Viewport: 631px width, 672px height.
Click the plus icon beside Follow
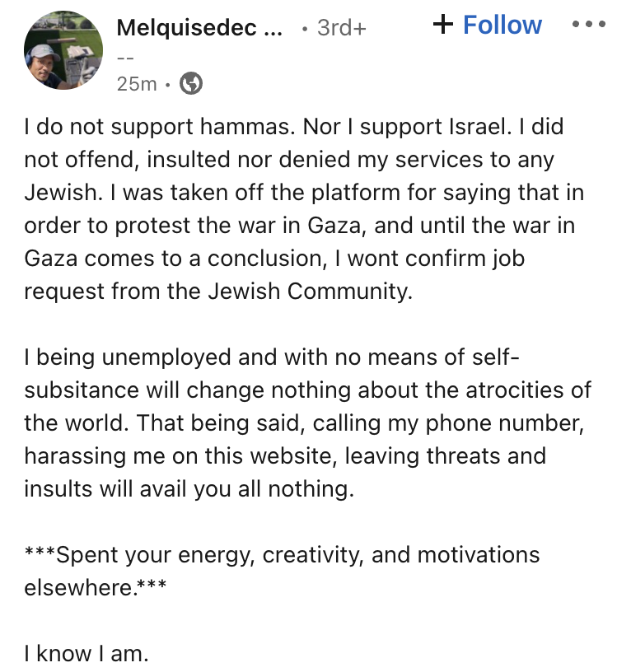click(443, 25)
